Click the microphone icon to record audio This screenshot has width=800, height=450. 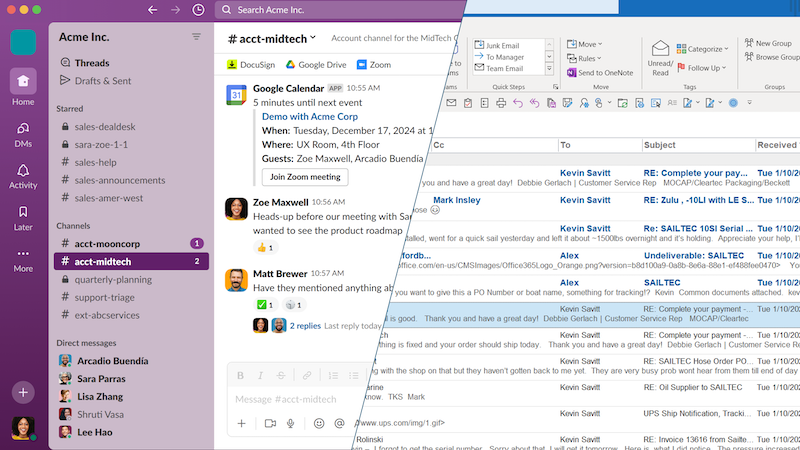(x=291, y=423)
